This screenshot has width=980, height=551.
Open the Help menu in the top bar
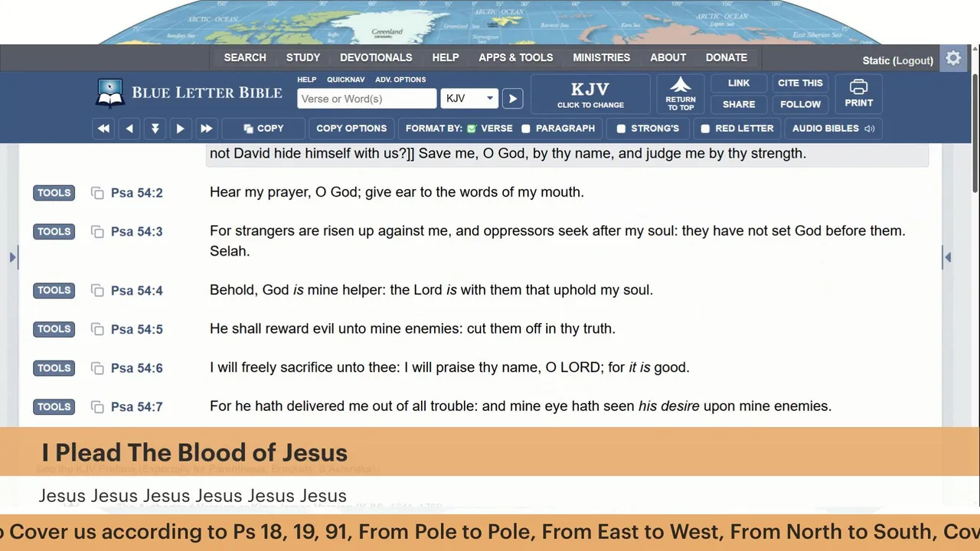tap(446, 57)
